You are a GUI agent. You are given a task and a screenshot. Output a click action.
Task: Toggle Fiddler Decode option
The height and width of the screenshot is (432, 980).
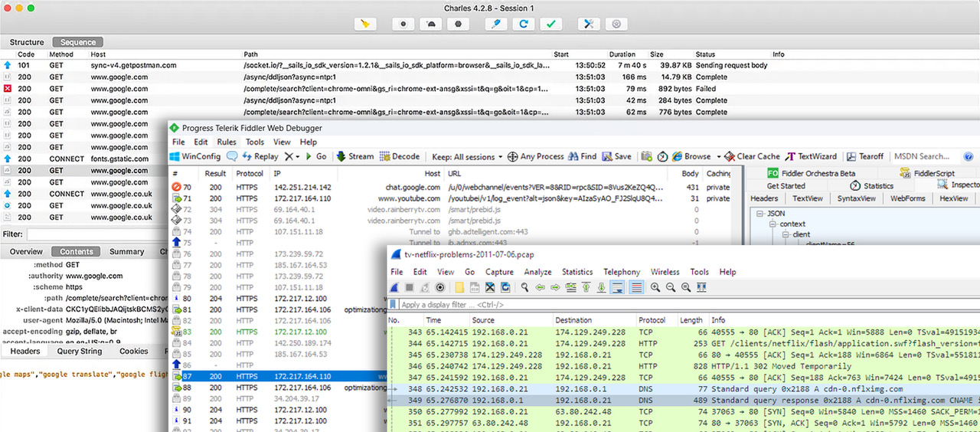[x=400, y=156]
